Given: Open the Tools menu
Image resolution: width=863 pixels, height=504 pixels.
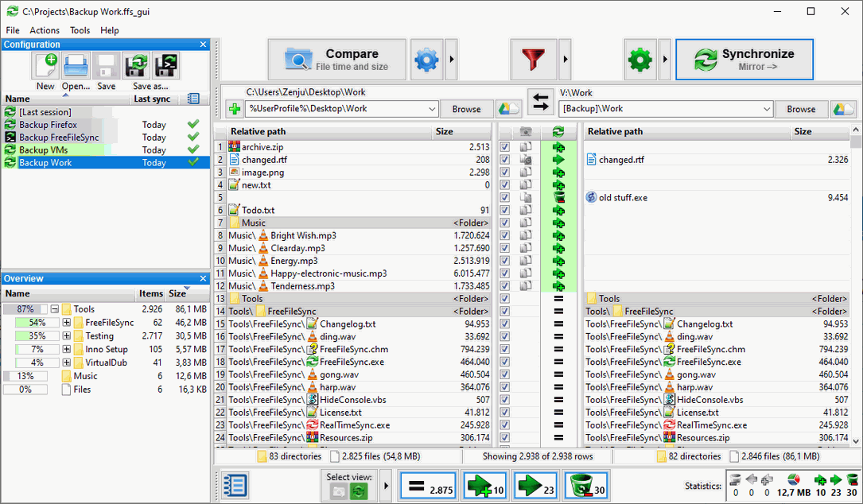Looking at the screenshot, I should [80, 30].
